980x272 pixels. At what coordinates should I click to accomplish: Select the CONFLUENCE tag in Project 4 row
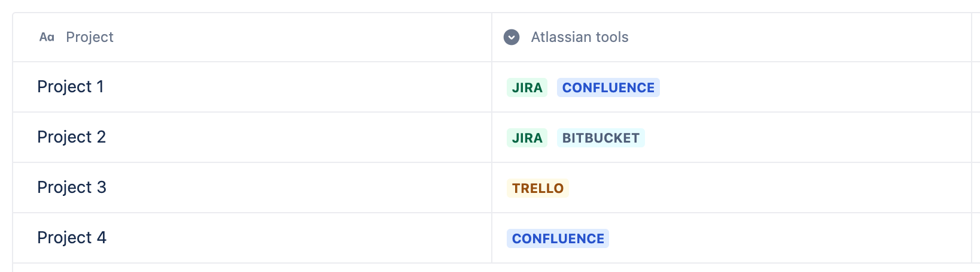click(x=558, y=238)
